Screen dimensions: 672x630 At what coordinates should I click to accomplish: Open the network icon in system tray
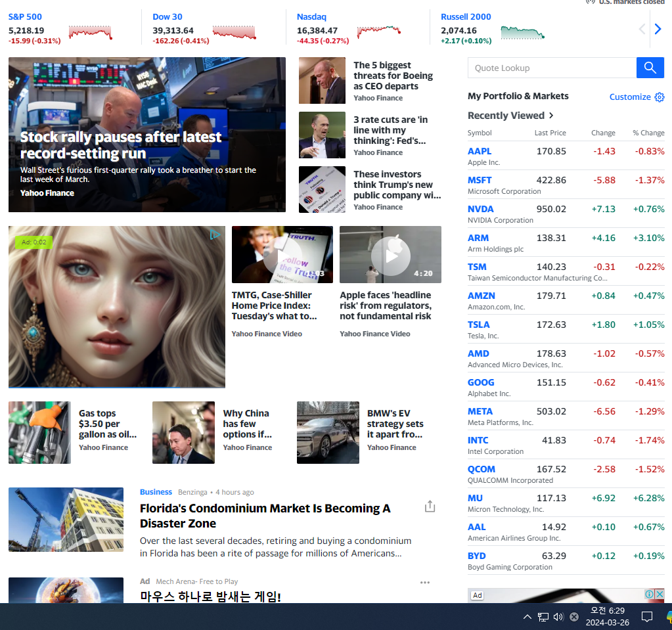point(543,617)
